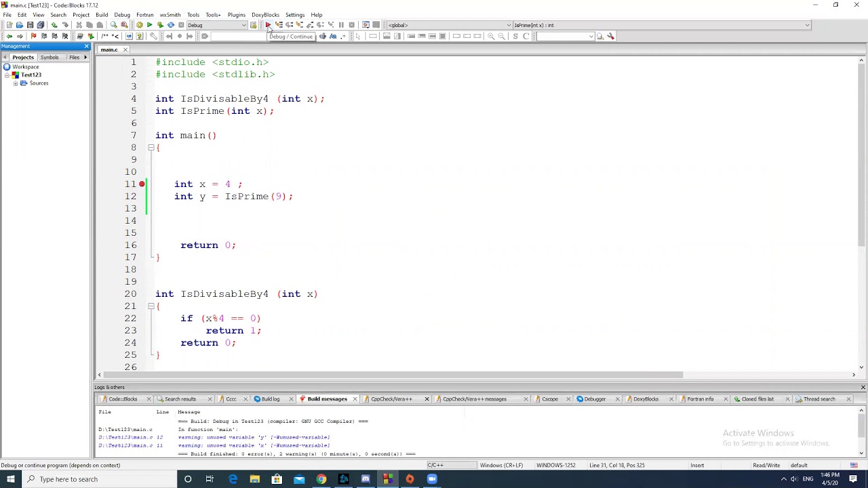The width and height of the screenshot is (868, 488).
Task: Open the Plugins menu
Action: (x=237, y=14)
